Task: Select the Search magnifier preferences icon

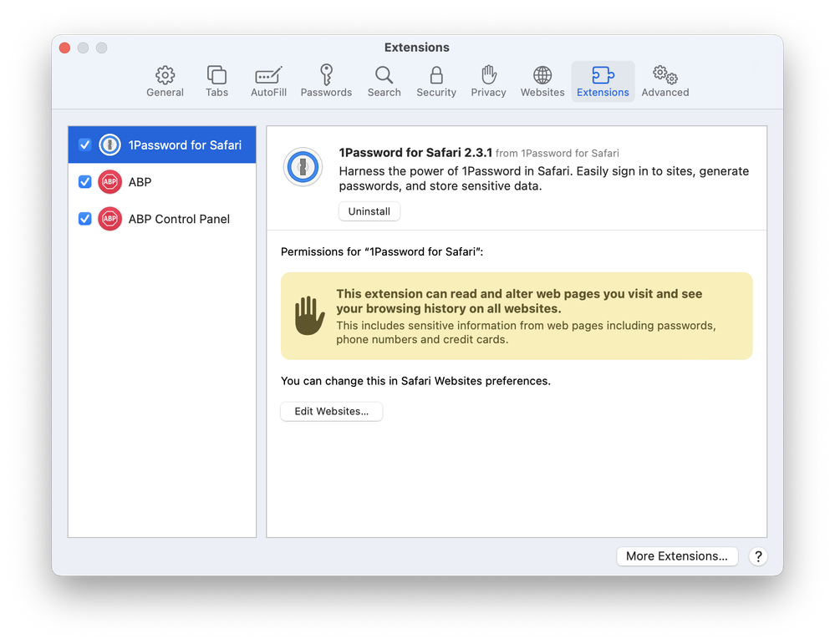Action: [384, 81]
